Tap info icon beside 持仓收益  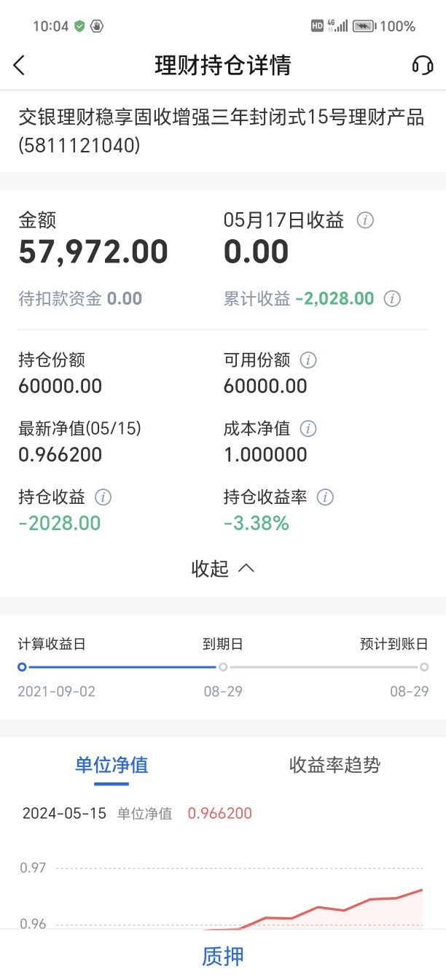(103, 497)
